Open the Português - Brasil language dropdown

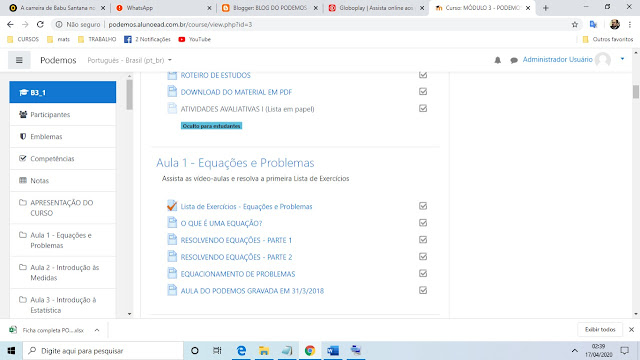[129, 60]
